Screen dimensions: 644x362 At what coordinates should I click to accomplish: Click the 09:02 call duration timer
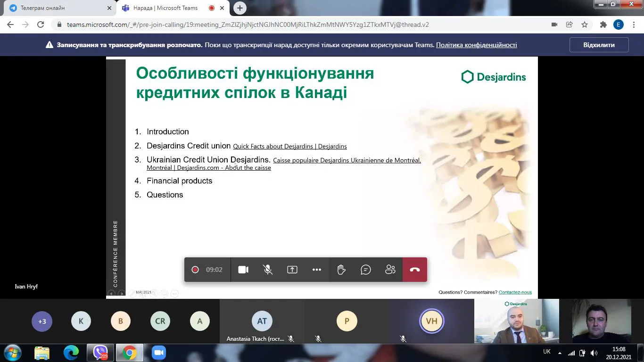coord(214,270)
